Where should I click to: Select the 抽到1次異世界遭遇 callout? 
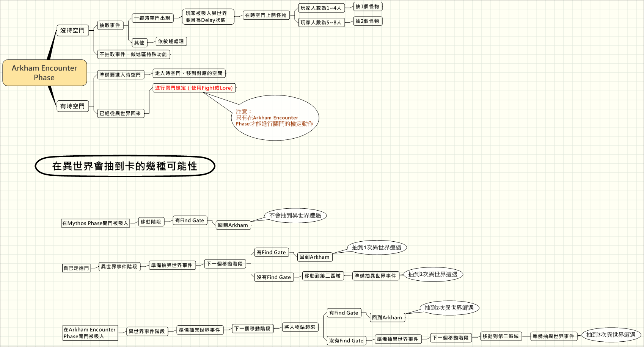coord(377,247)
